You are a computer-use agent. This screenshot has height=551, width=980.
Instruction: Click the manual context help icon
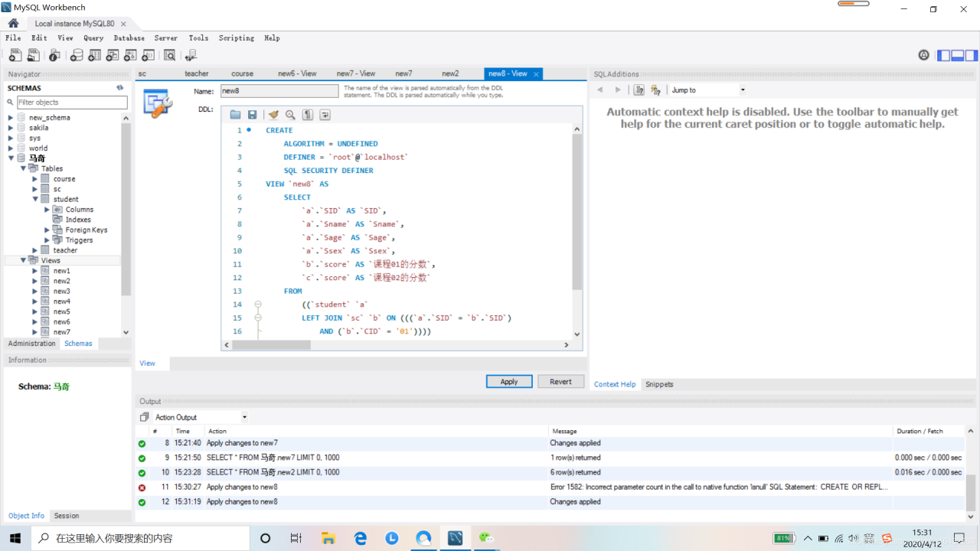click(x=639, y=90)
